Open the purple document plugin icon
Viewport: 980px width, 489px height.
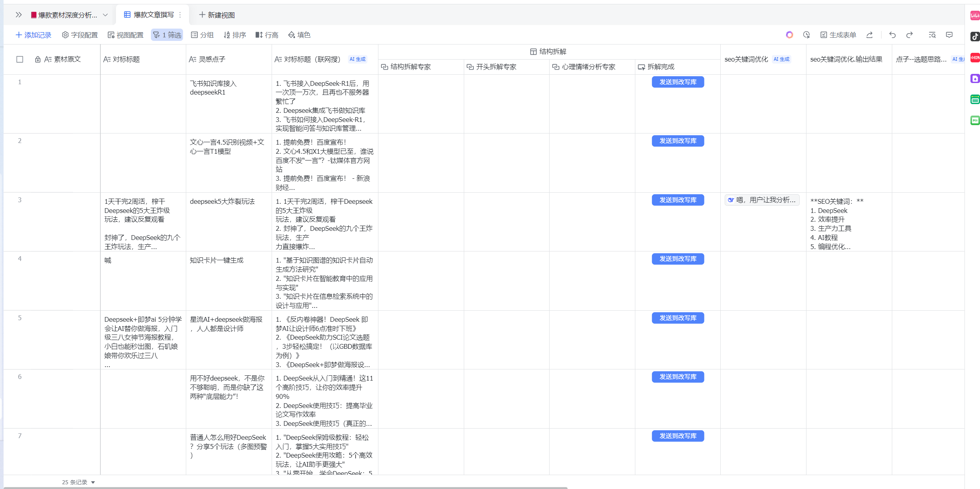pos(975,78)
